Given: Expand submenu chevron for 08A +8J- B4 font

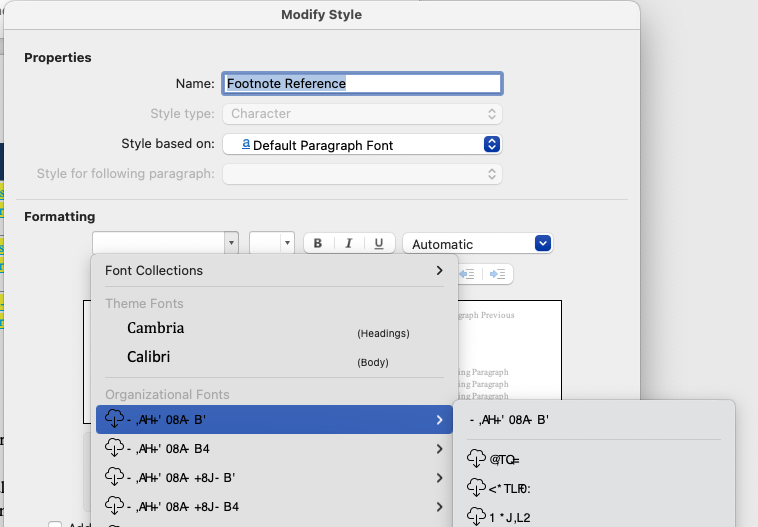Looking at the screenshot, I should point(439,507).
